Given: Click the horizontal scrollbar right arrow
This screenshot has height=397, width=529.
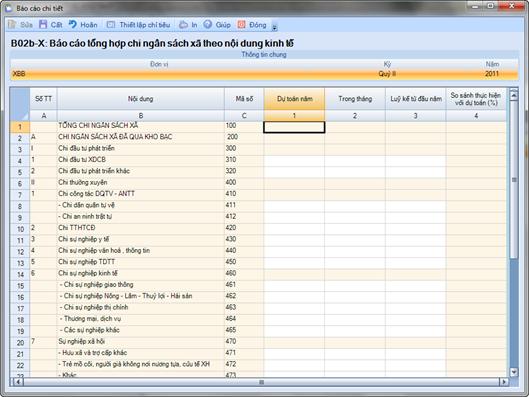Looking at the screenshot, I should tap(504, 382).
